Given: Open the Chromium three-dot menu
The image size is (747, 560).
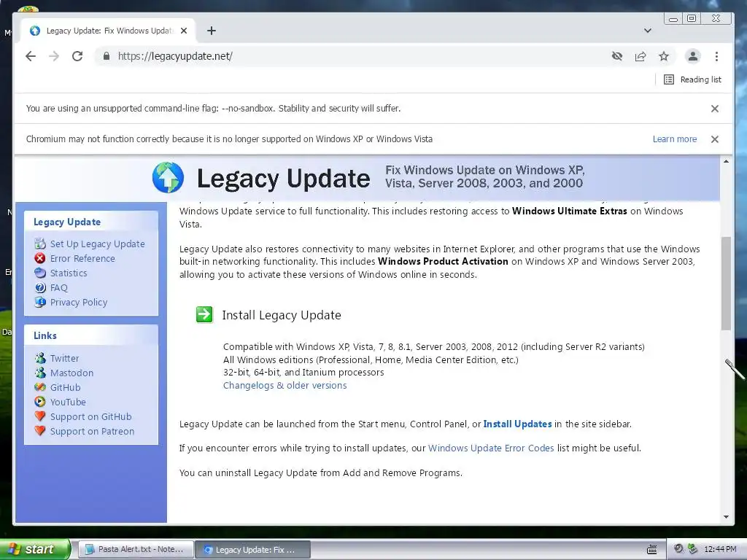Looking at the screenshot, I should [x=716, y=56].
